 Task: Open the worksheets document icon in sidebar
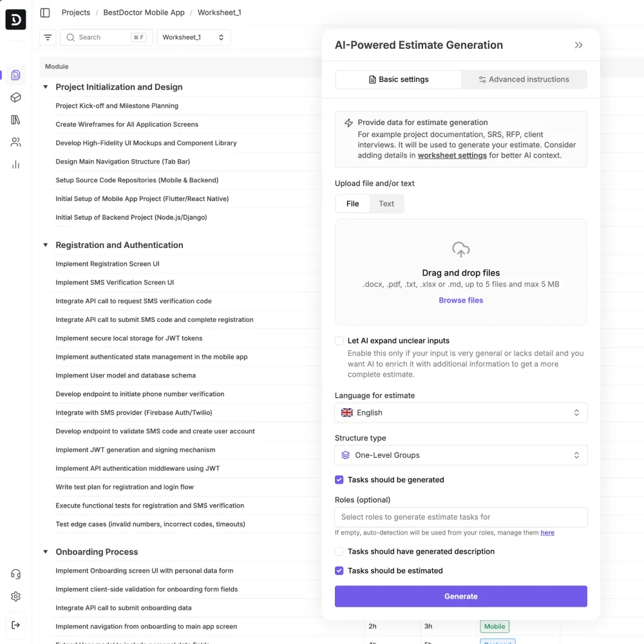tap(16, 75)
